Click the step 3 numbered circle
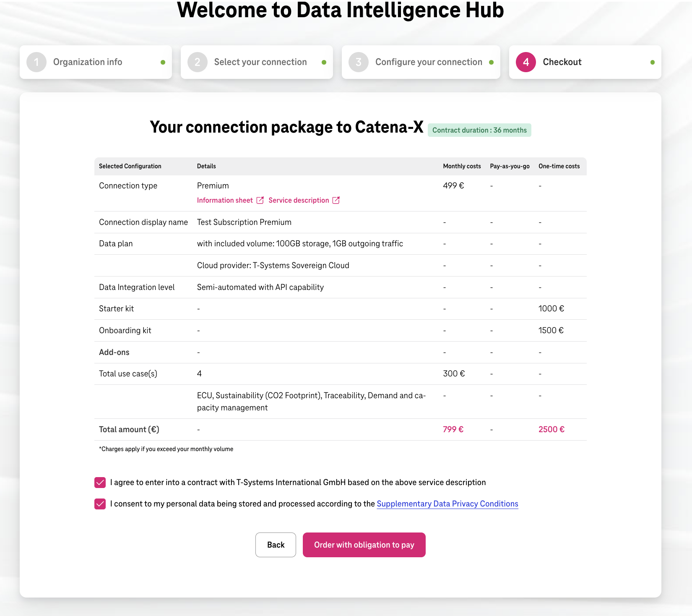Viewport: 692px width, 616px height. (x=358, y=62)
